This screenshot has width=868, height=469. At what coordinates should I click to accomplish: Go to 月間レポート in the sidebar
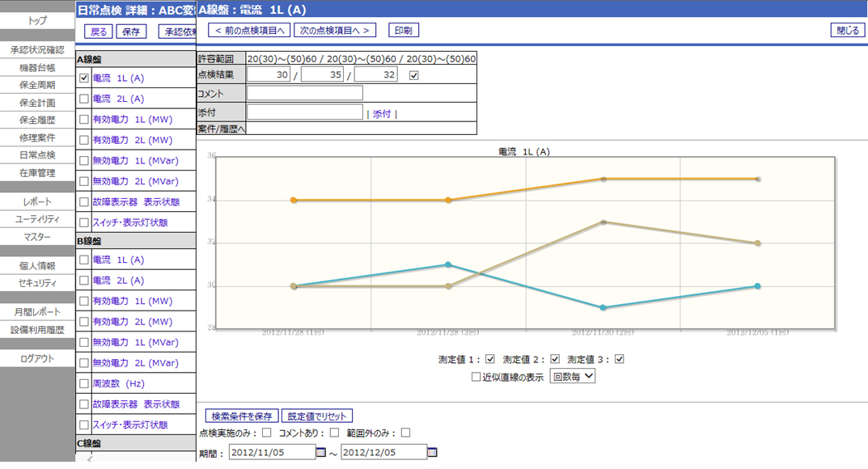pyautogui.click(x=37, y=312)
